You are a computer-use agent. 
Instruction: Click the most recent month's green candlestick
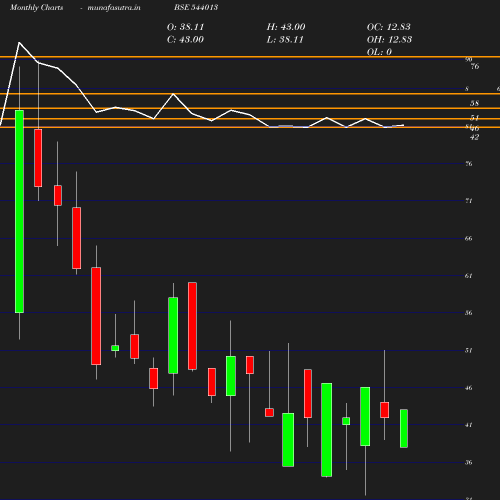(404, 428)
